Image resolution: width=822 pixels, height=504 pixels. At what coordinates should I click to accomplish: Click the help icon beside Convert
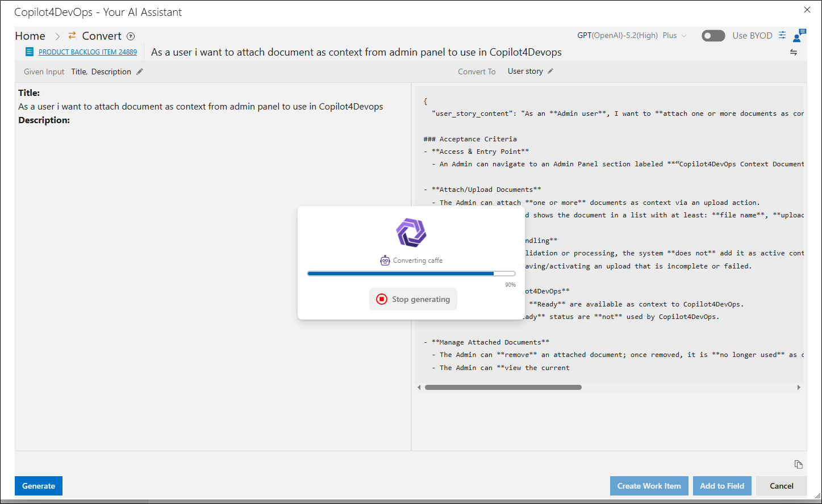(131, 36)
